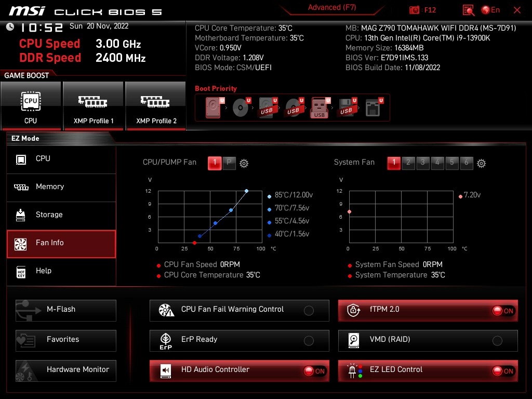Select the optical disc boot device icon

241,107
